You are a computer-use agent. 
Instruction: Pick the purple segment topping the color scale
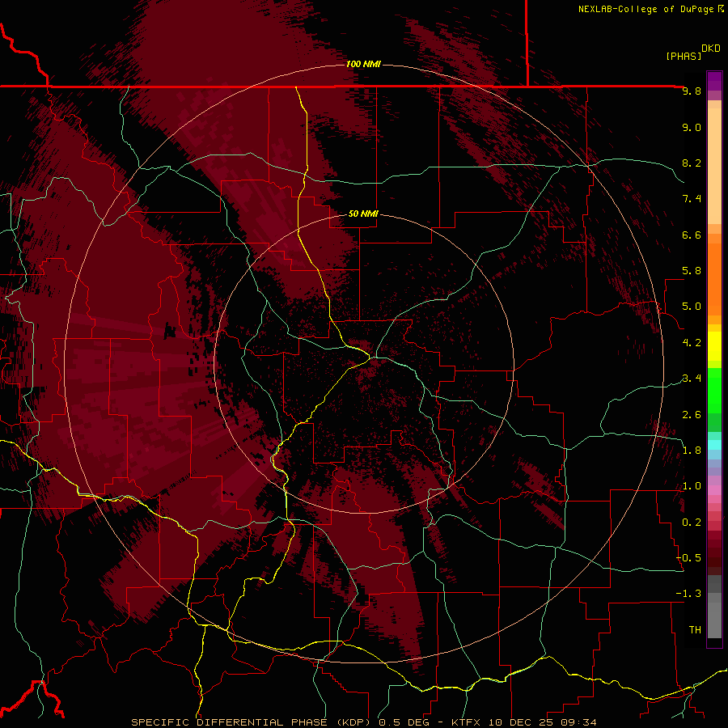[x=714, y=81]
